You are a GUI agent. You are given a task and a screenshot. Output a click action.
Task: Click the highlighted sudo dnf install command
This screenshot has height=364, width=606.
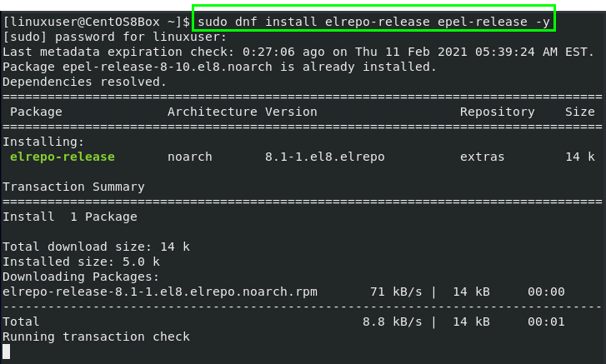(x=373, y=21)
